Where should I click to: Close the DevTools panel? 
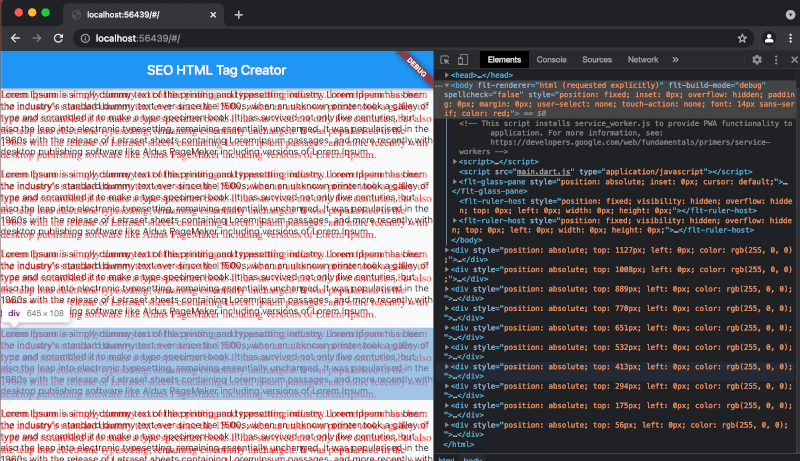click(794, 60)
